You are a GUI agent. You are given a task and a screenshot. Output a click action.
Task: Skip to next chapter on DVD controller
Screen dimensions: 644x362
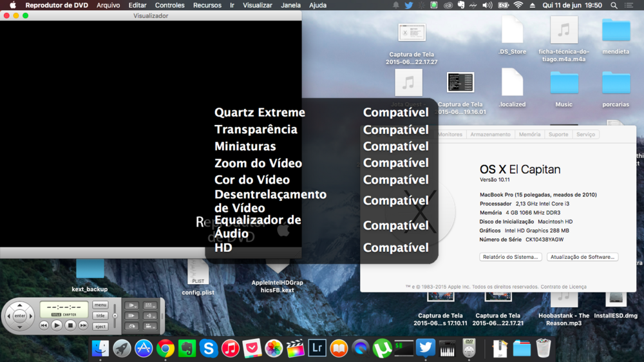tap(83, 326)
